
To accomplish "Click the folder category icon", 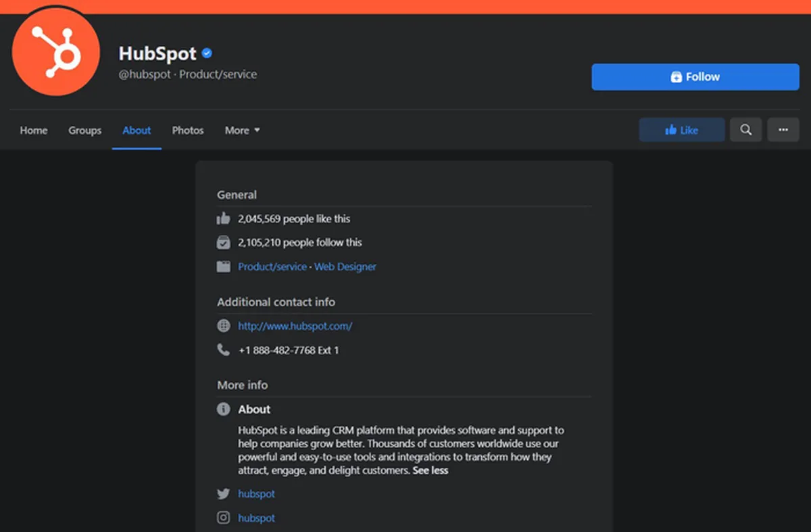I will [224, 266].
